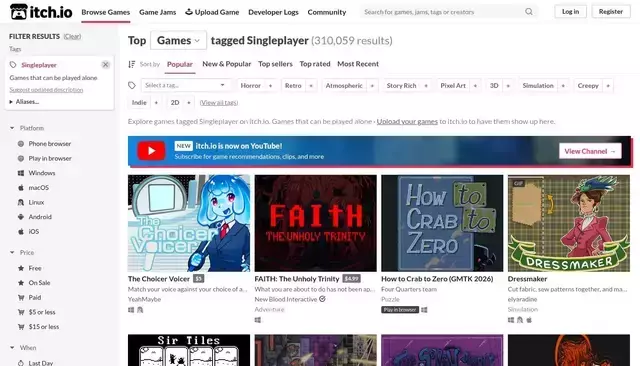Open Game Jams in navigation
The height and width of the screenshot is (366, 640).
(158, 12)
